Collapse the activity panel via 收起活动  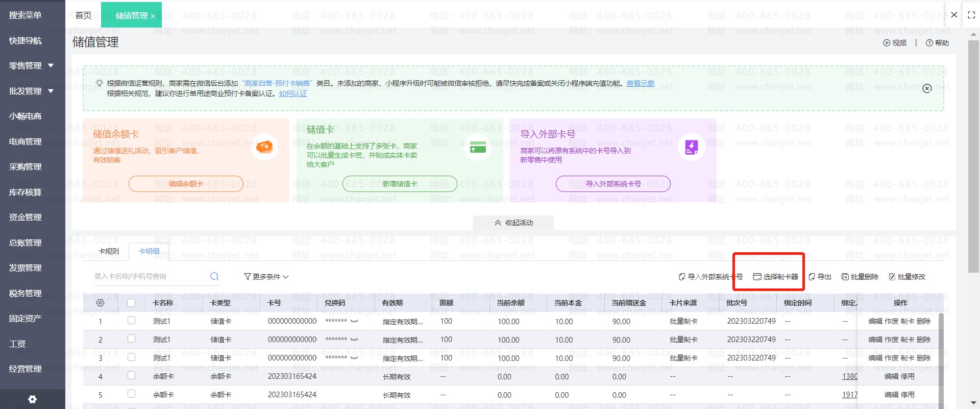coord(513,223)
